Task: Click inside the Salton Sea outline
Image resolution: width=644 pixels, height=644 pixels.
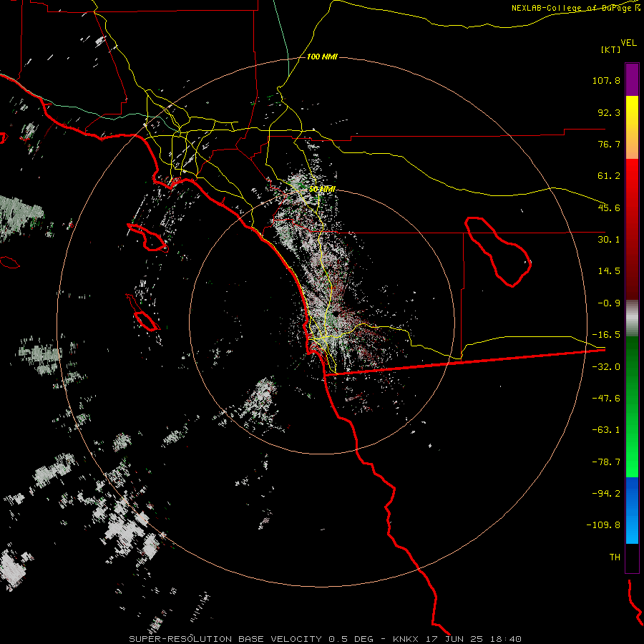Action: click(x=499, y=250)
